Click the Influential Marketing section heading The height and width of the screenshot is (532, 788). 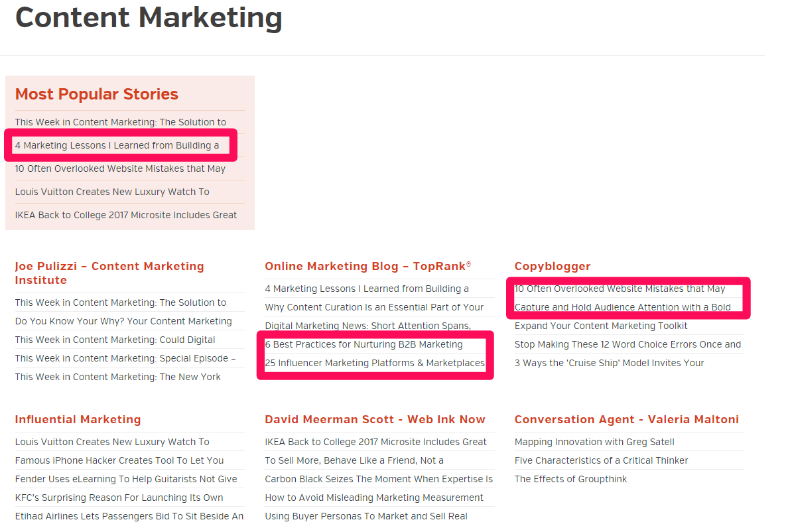click(x=78, y=419)
